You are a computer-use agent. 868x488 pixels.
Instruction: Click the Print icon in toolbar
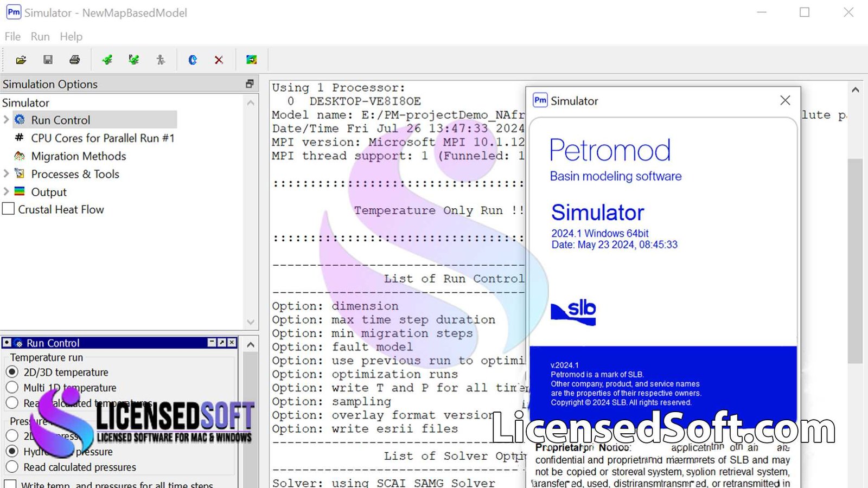point(75,60)
